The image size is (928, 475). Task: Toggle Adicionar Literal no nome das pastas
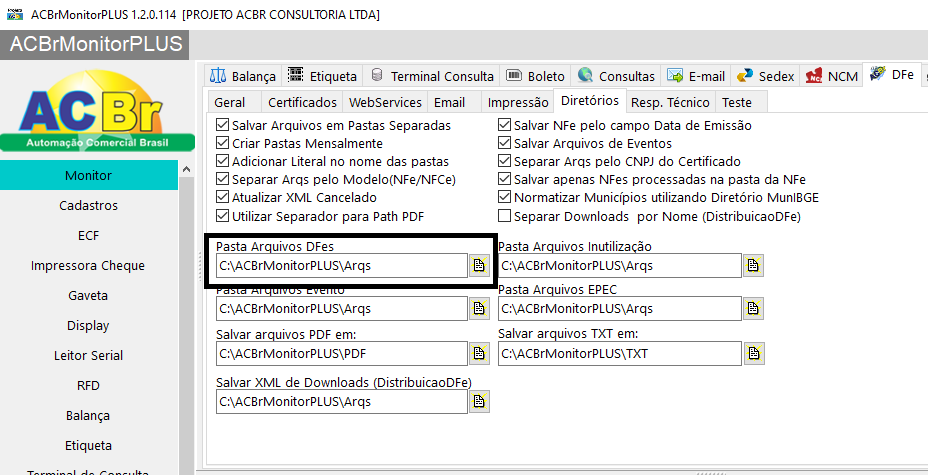[333, 161]
